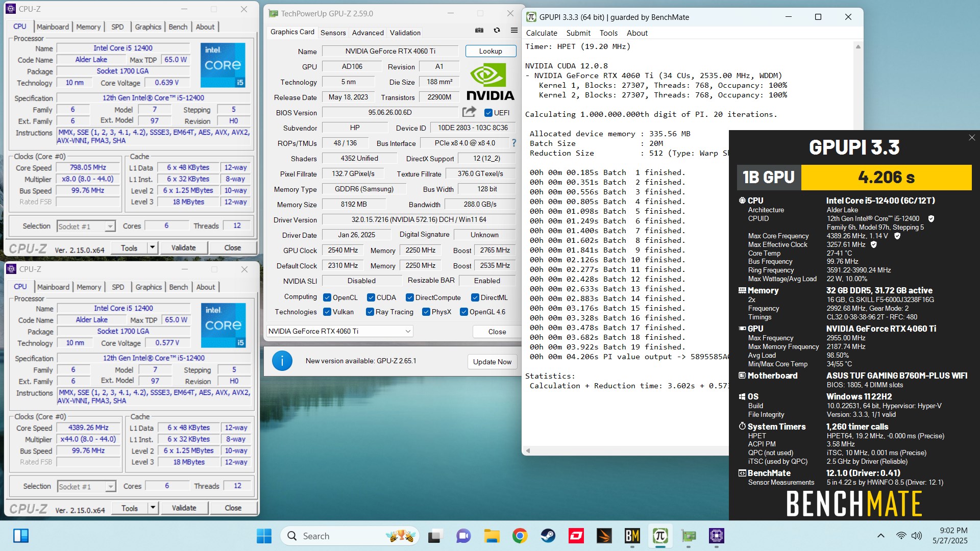Click the taskbar Search box
Screen dimensions: 980x551
click(x=350, y=536)
